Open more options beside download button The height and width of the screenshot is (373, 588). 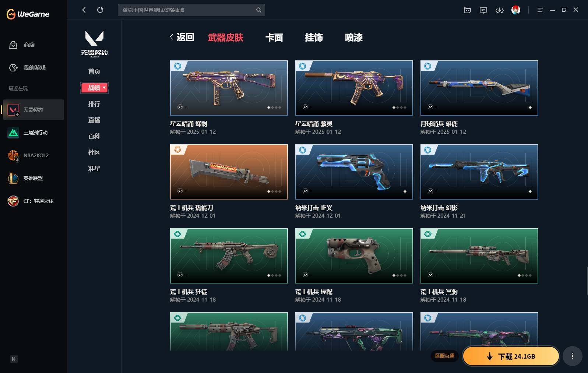[x=572, y=356]
